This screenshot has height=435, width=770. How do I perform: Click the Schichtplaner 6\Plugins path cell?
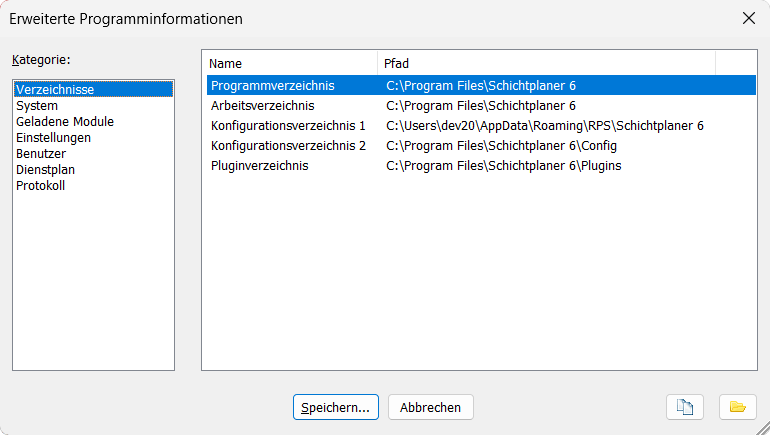(x=503, y=166)
